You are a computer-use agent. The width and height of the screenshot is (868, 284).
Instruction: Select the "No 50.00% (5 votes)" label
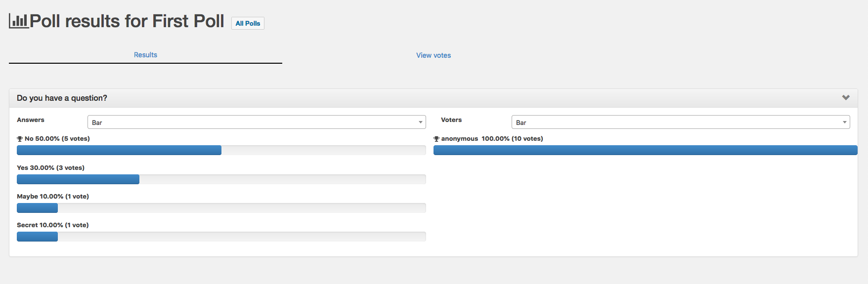pos(57,139)
